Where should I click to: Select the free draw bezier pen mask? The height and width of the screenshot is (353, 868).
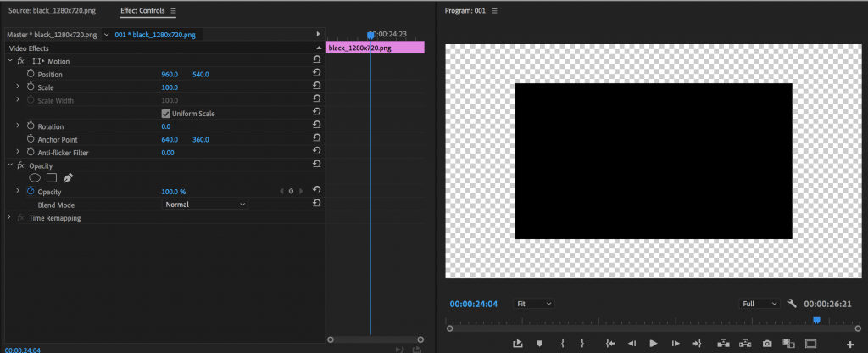tap(68, 178)
